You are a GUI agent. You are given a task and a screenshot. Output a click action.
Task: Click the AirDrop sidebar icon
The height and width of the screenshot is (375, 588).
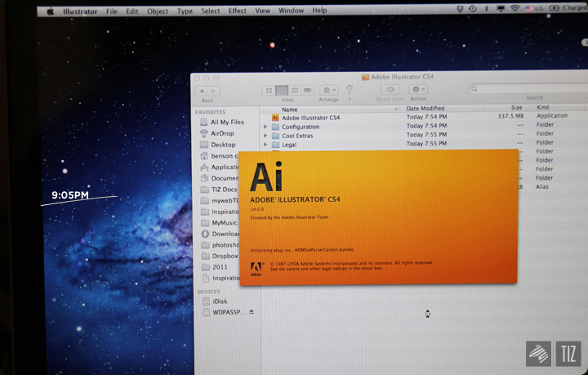pyautogui.click(x=204, y=133)
